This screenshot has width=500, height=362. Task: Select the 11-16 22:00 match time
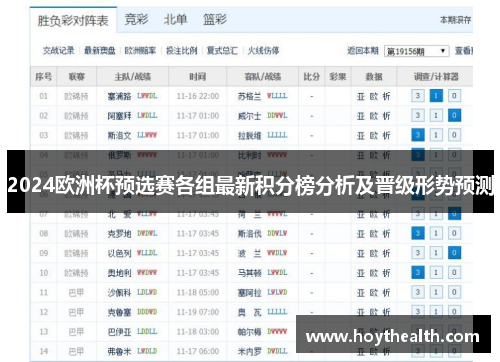(198, 96)
